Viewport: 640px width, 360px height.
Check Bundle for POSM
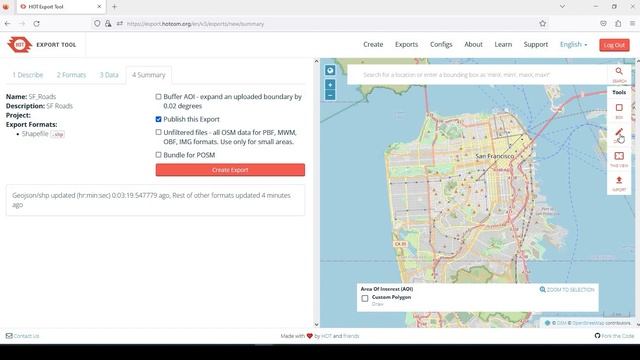coord(158,155)
